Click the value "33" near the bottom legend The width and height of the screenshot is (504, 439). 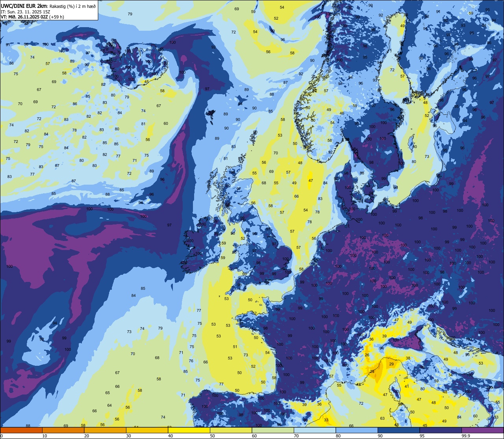pos(326,420)
